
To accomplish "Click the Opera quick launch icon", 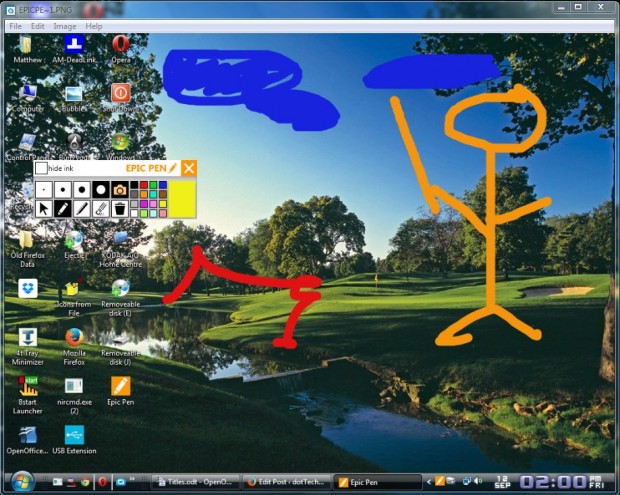I will click(102, 482).
